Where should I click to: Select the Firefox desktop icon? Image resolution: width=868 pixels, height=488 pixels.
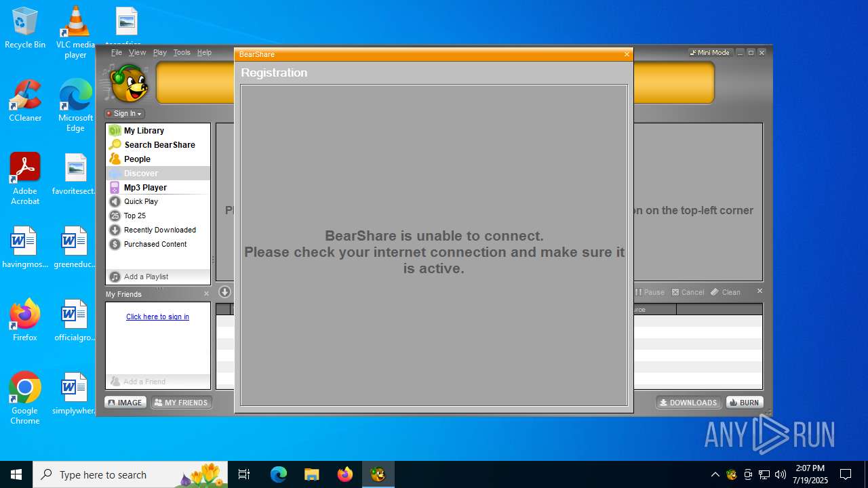tap(25, 320)
